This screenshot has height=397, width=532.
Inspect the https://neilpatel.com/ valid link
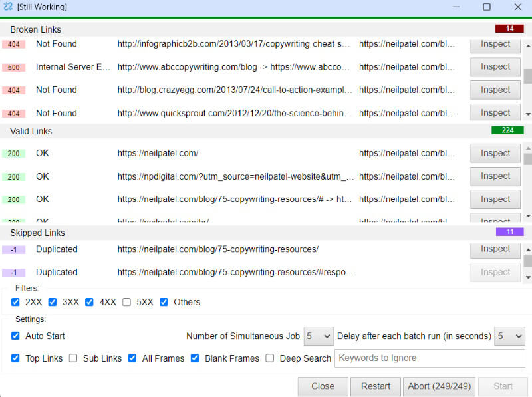pyautogui.click(x=495, y=153)
